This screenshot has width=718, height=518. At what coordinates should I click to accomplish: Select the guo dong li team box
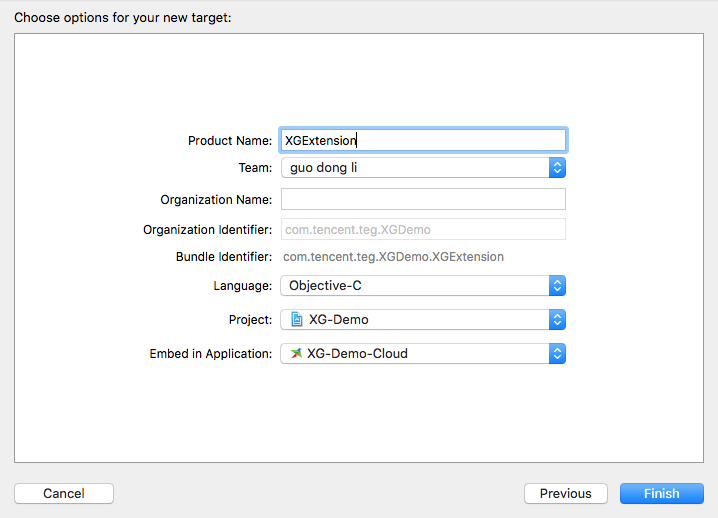[x=415, y=168]
